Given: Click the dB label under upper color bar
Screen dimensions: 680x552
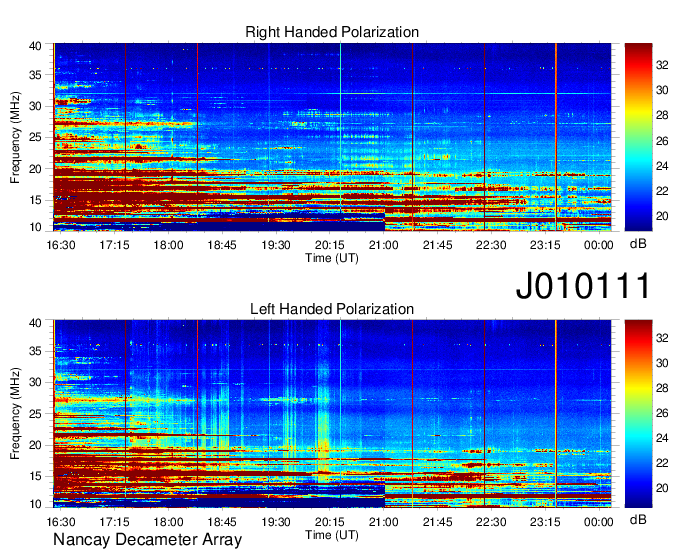Looking at the screenshot, I should pyautogui.click(x=638, y=244).
